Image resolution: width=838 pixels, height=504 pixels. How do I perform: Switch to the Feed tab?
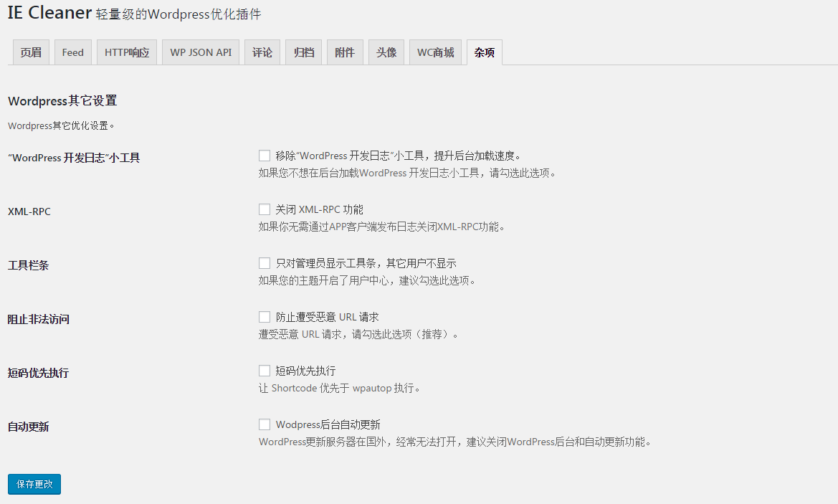click(72, 52)
